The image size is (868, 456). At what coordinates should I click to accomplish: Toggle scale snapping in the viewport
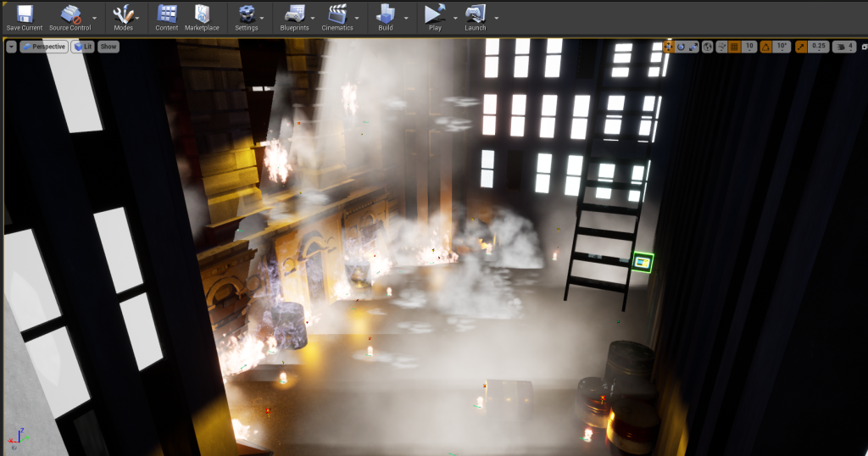(801, 47)
